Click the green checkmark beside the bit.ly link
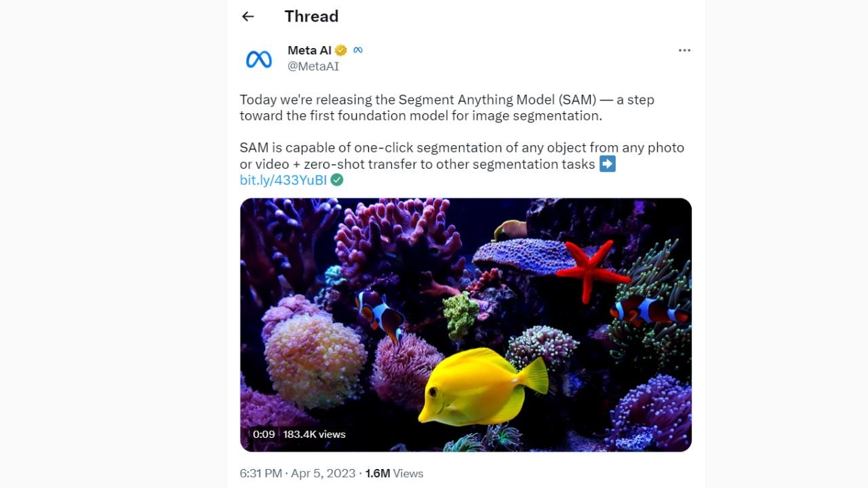 pyautogui.click(x=337, y=180)
